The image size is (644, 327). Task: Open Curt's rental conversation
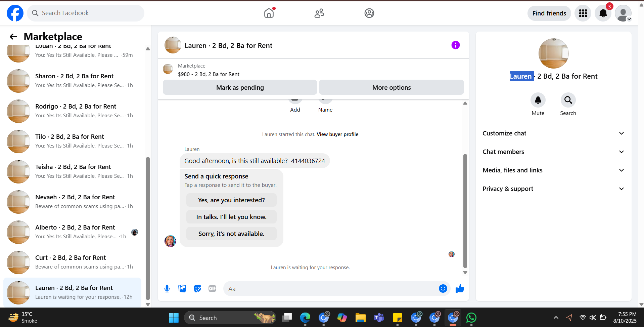[72, 262]
